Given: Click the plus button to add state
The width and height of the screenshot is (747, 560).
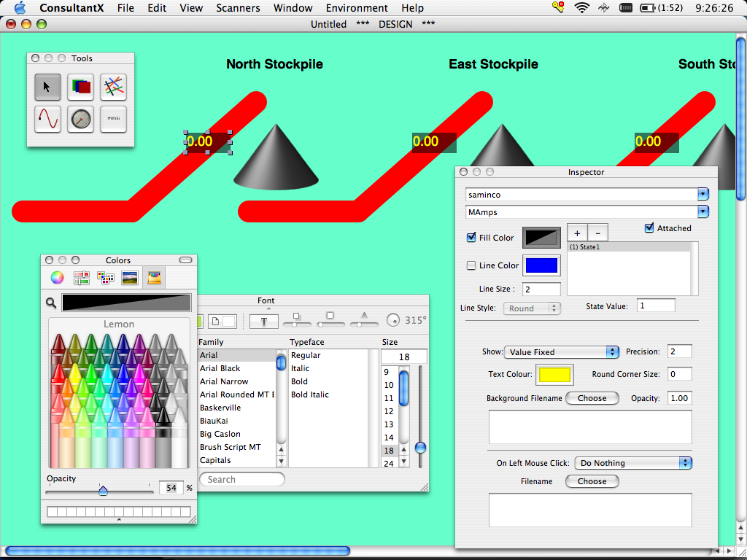Looking at the screenshot, I should coord(576,233).
